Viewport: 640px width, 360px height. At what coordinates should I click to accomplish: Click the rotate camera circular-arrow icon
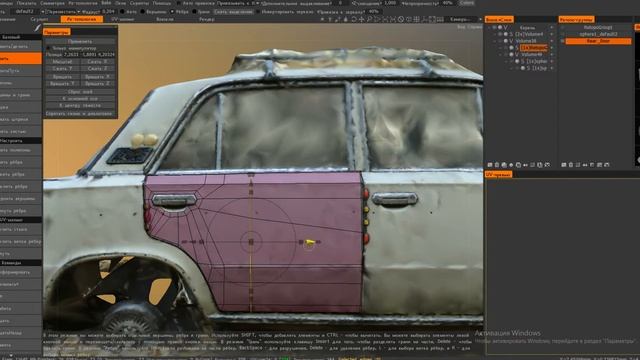(x=354, y=19)
